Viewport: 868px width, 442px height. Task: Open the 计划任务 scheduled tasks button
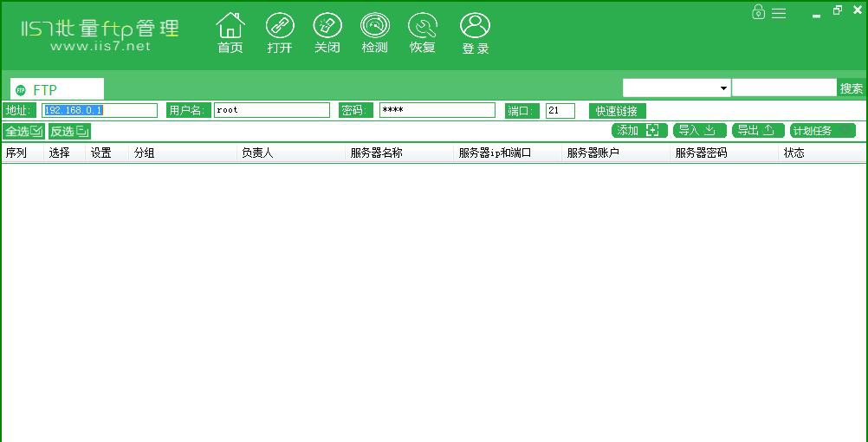click(823, 131)
